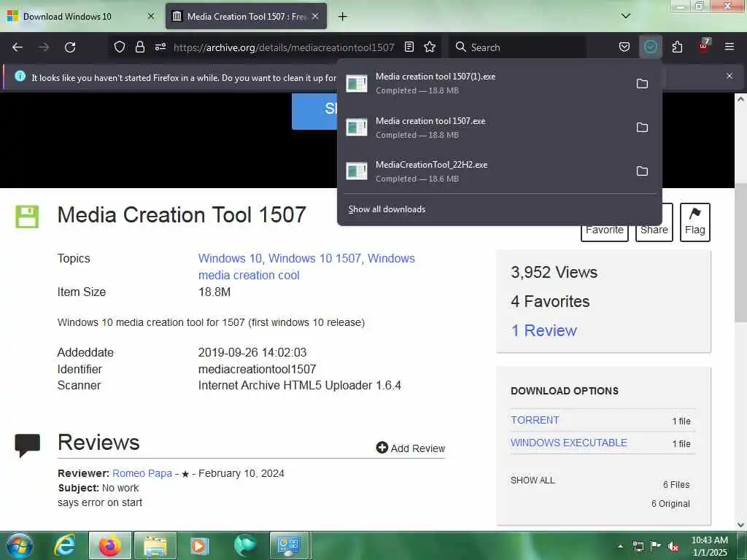The height and width of the screenshot is (560, 747).
Task: Launch Internet Explorer from taskbar
Action: coord(64,545)
